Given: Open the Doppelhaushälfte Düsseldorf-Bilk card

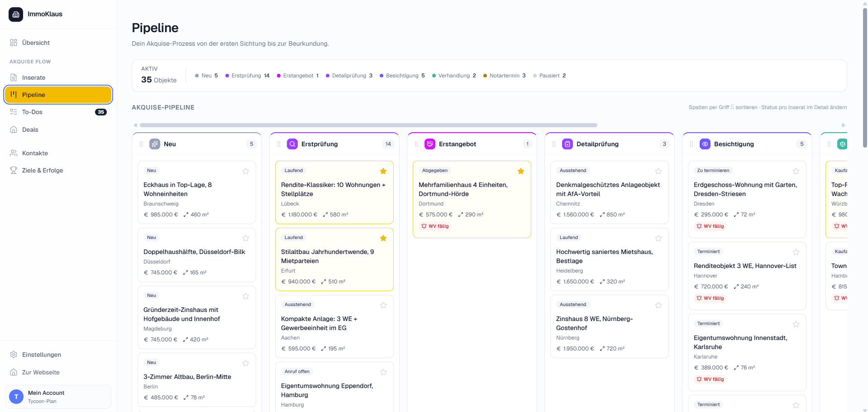Looking at the screenshot, I should tap(197, 255).
